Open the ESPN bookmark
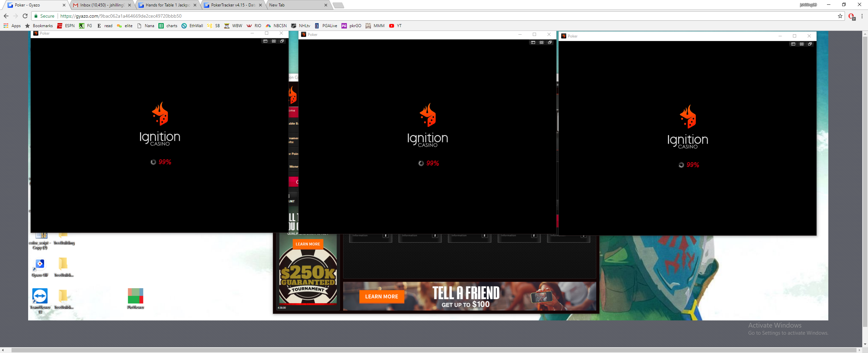This screenshot has width=868, height=353. pos(66,26)
